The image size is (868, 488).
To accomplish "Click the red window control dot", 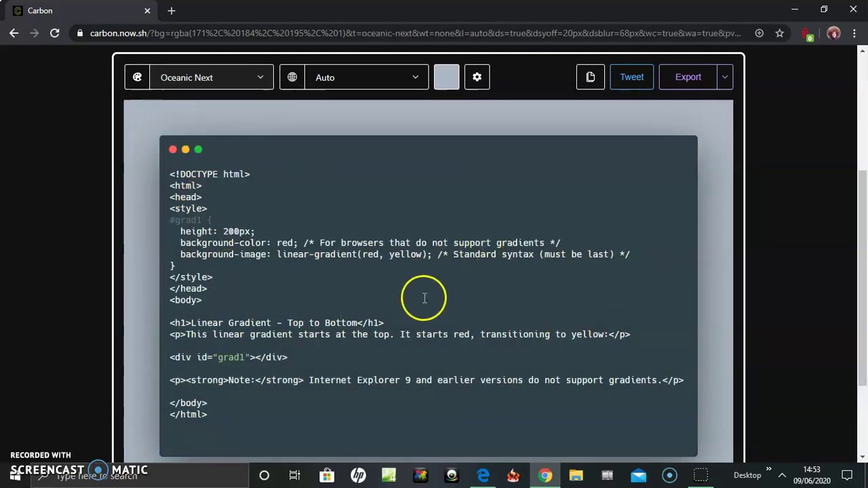I will click(173, 149).
